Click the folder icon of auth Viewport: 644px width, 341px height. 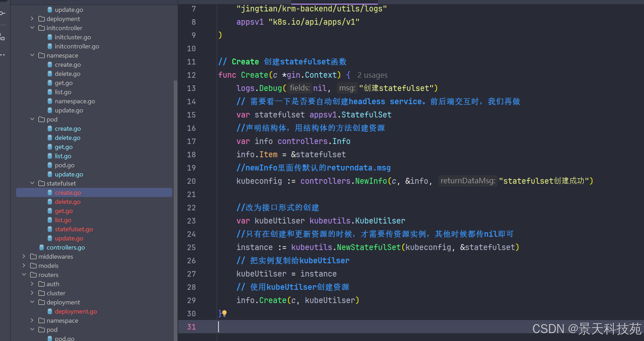(x=42, y=284)
